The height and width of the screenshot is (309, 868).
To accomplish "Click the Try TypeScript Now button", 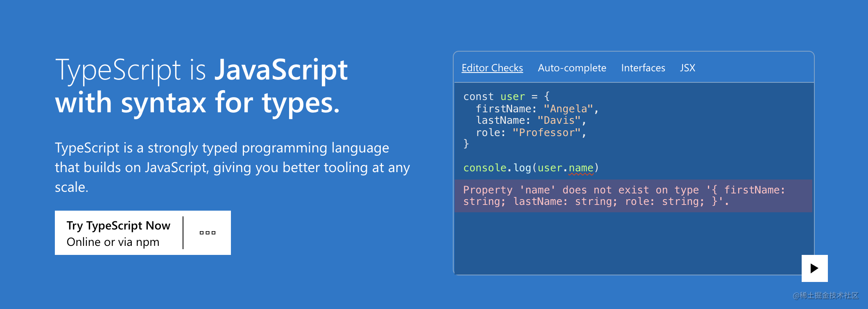I will 143,233.
